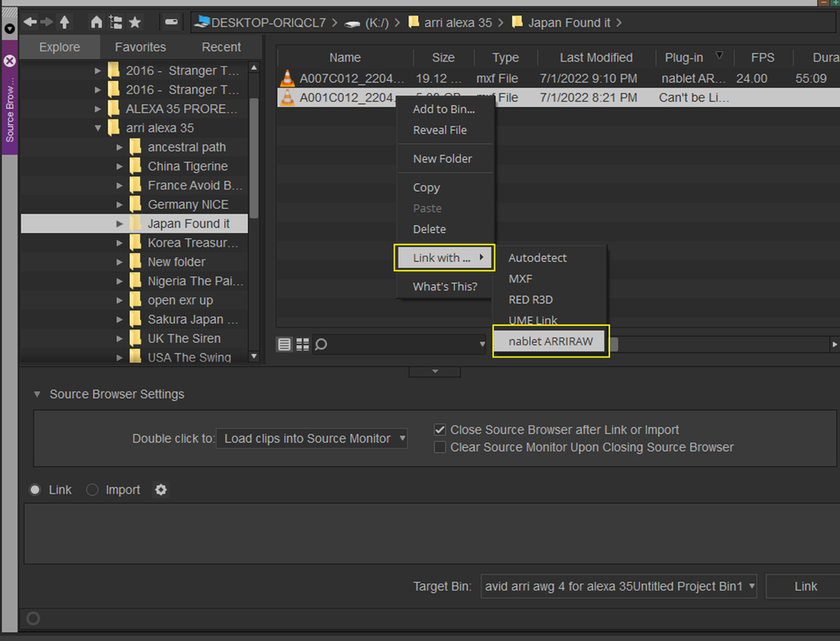
Task: Open the Target Bin dropdown
Action: click(x=619, y=587)
